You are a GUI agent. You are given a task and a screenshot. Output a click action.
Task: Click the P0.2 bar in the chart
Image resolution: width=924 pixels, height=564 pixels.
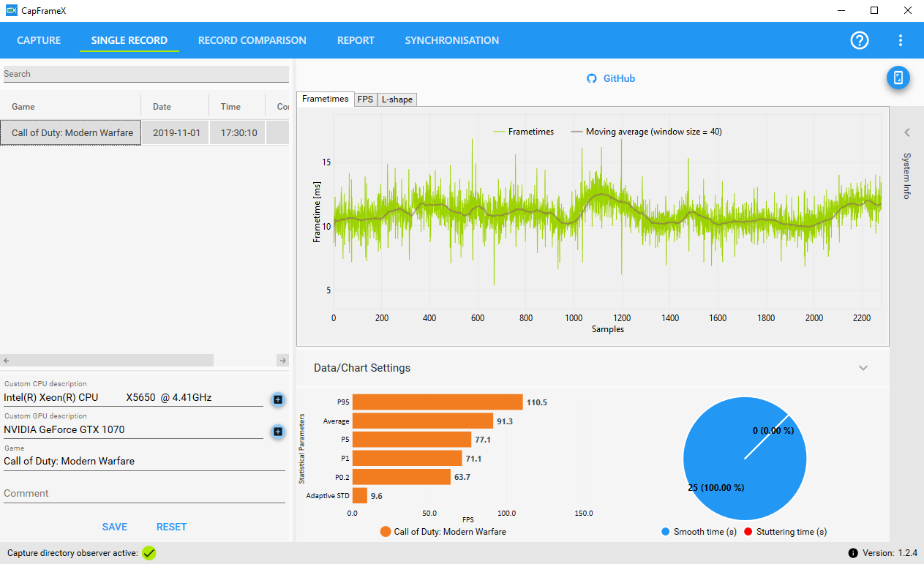click(x=402, y=477)
